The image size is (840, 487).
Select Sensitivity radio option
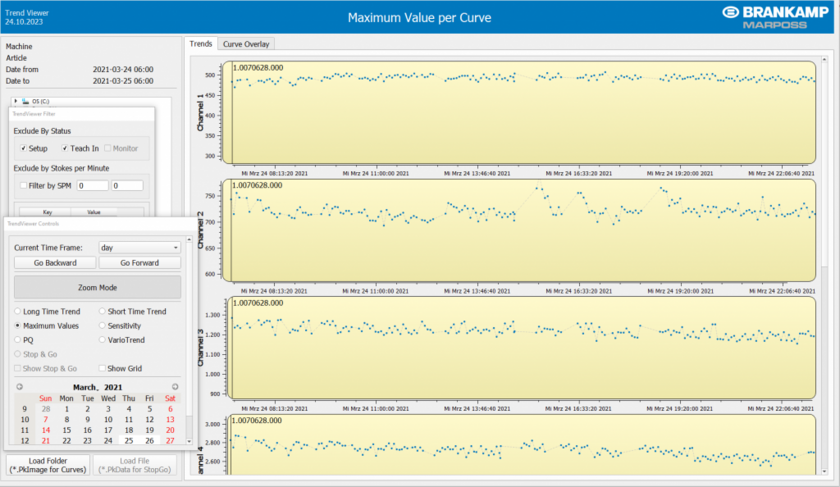point(102,326)
